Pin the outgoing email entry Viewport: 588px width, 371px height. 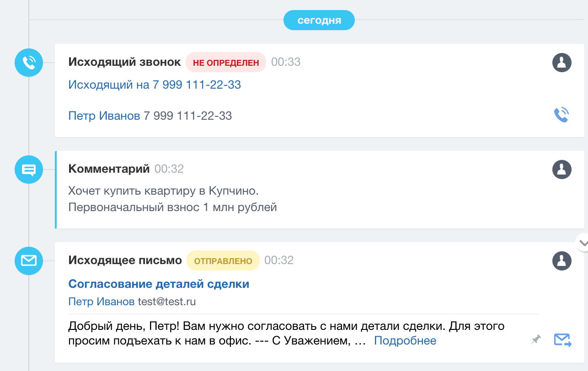[x=536, y=339]
